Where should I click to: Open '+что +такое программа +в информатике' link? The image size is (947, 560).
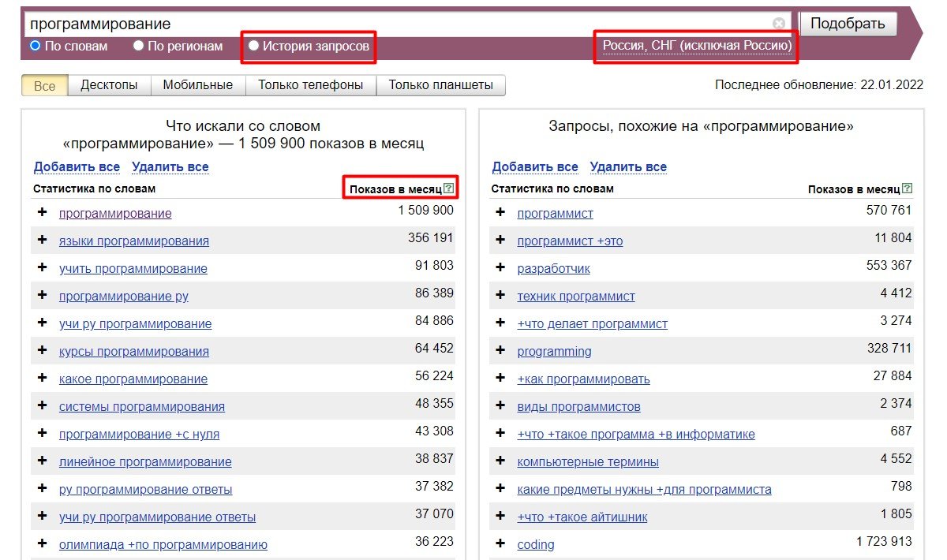636,435
